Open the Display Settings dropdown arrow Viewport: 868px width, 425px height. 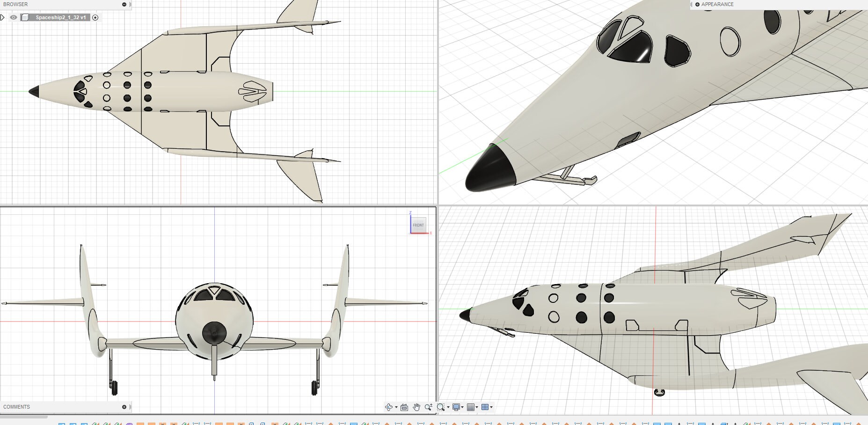pos(463,407)
